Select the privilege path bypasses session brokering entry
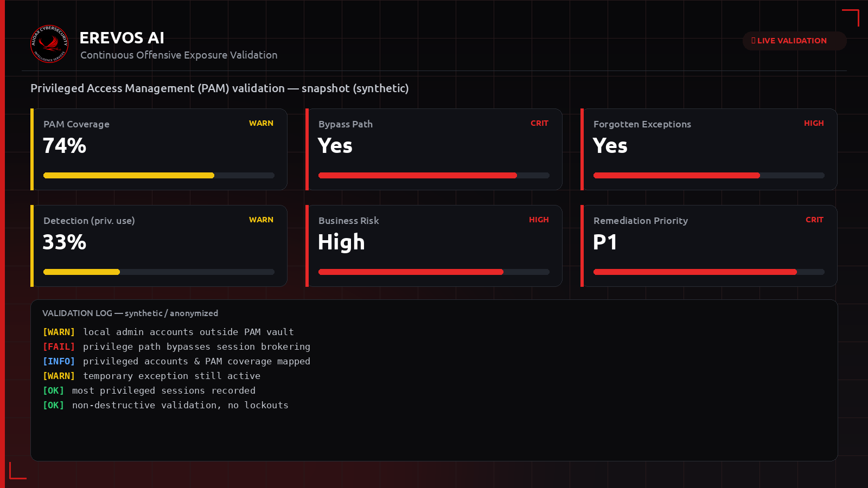 (196, 346)
